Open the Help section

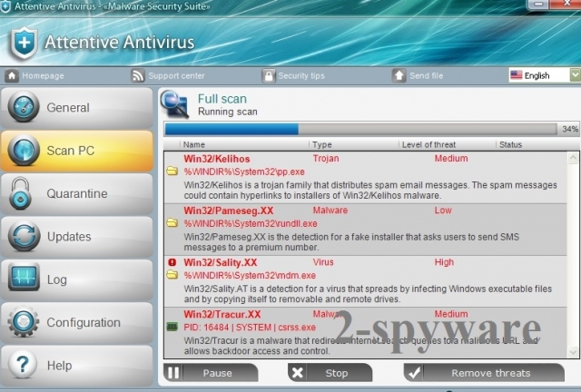point(76,366)
